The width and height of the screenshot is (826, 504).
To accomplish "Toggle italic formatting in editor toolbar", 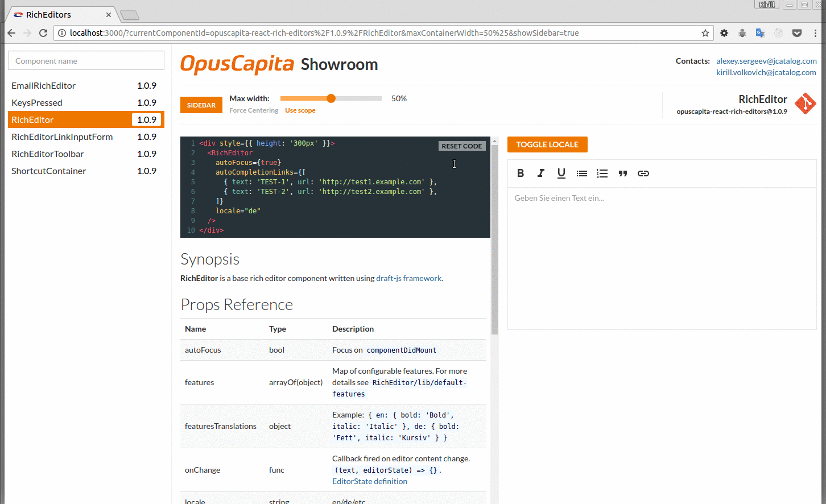I will [541, 173].
